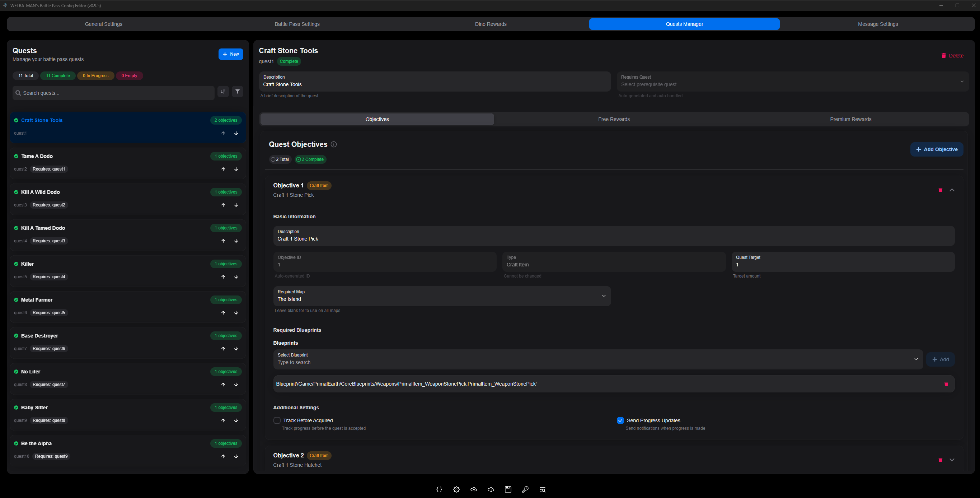
Task: Click the 'Requires: quest4' badge
Action: 49,277
